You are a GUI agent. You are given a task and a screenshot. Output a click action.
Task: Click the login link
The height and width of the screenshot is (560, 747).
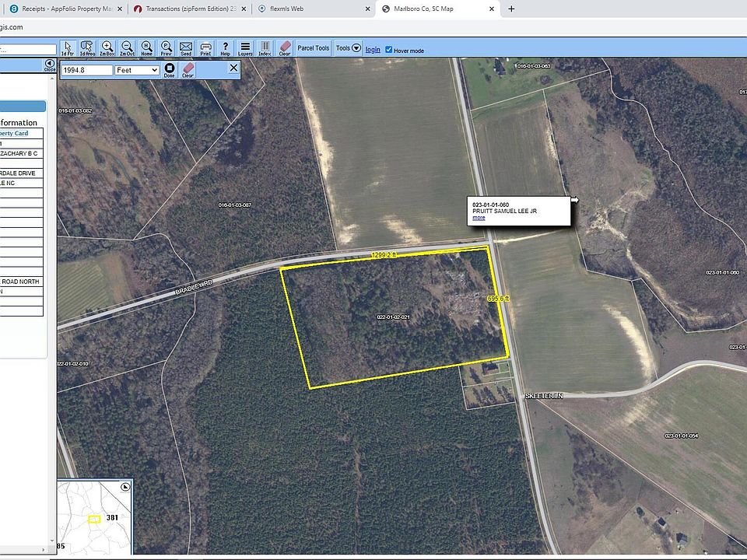[373, 50]
